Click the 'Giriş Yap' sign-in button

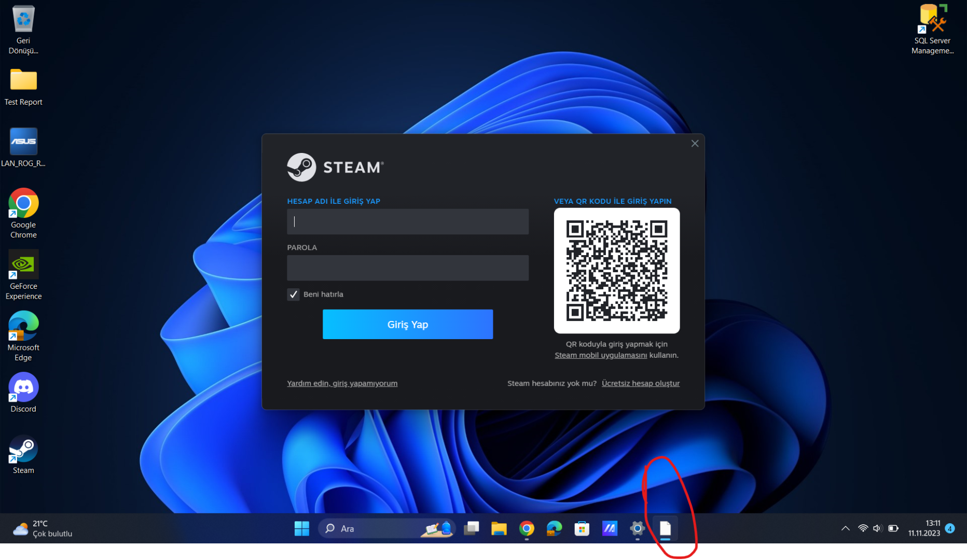(408, 325)
